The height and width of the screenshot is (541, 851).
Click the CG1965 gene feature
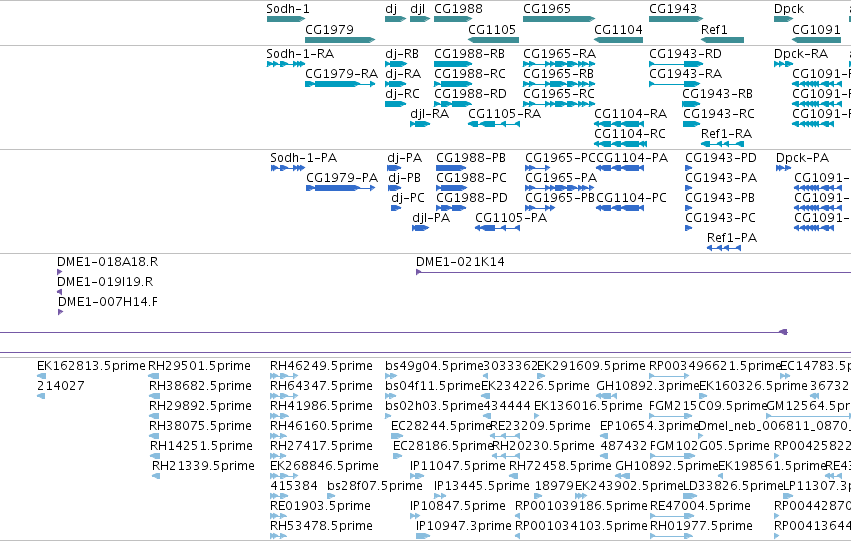pos(559,19)
